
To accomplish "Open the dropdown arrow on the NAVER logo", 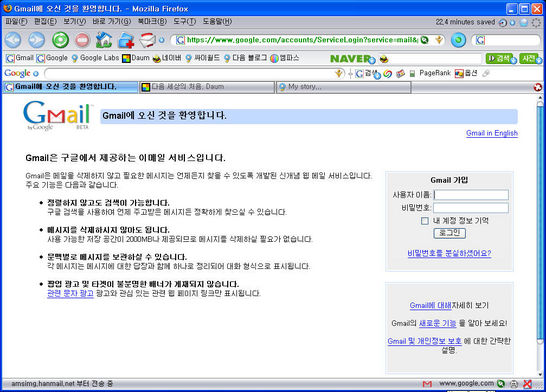I will [373, 61].
